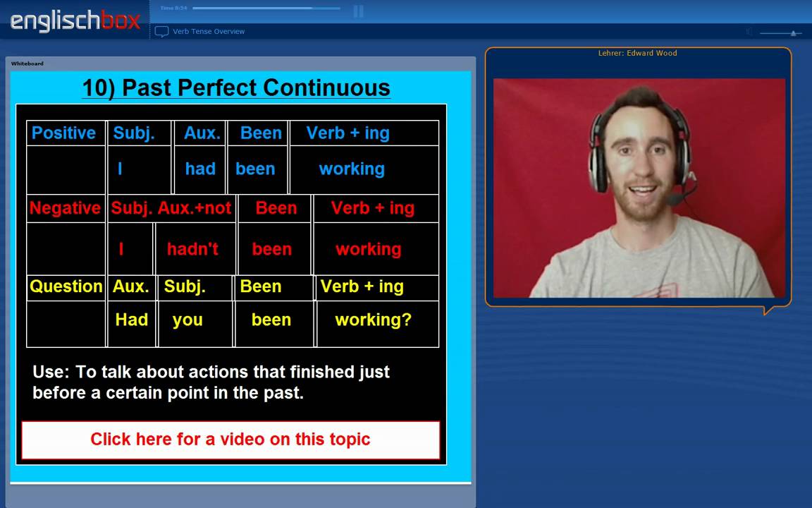
Task: Click the 'Use: To talk about actions' text
Action: (x=211, y=382)
